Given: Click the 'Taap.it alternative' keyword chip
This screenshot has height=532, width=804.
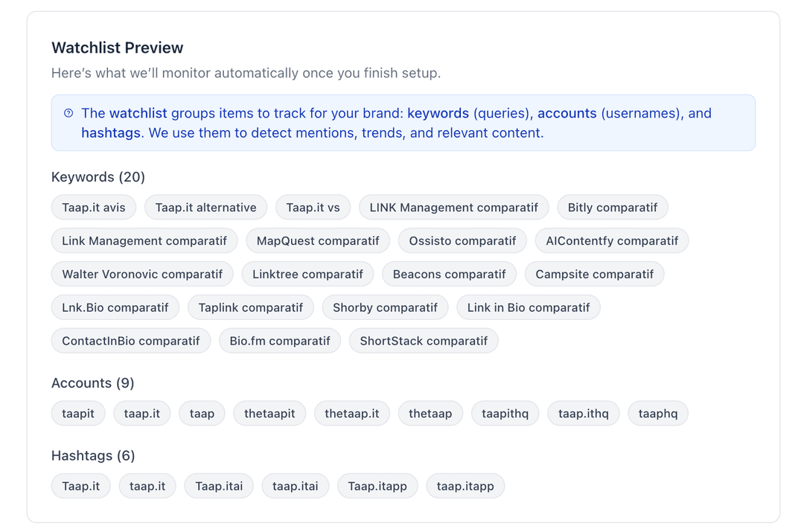Looking at the screenshot, I should pyautogui.click(x=205, y=208).
